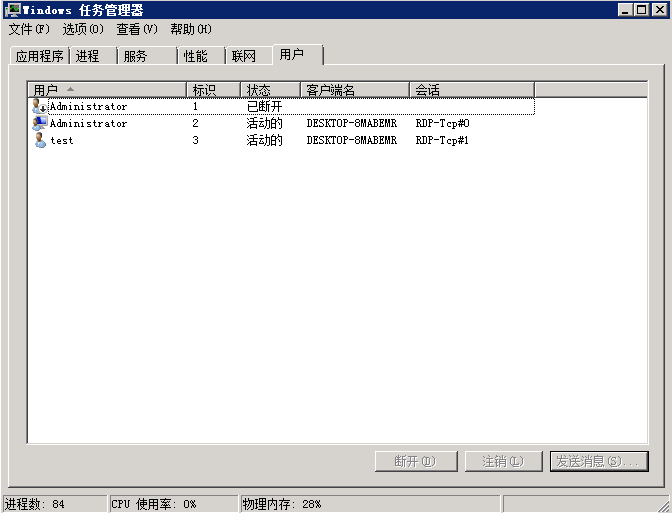Image resolution: width=672 pixels, height=513 pixels.
Task: Click the Administrator session 2 monitor icon
Action: tap(39, 123)
